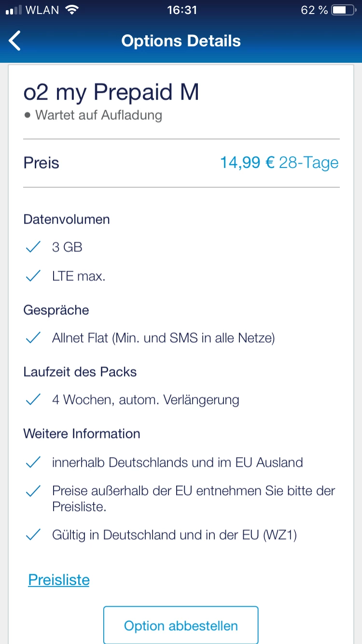
Task: Tap the checkmark beside 4 Wochen
Action: tap(33, 400)
